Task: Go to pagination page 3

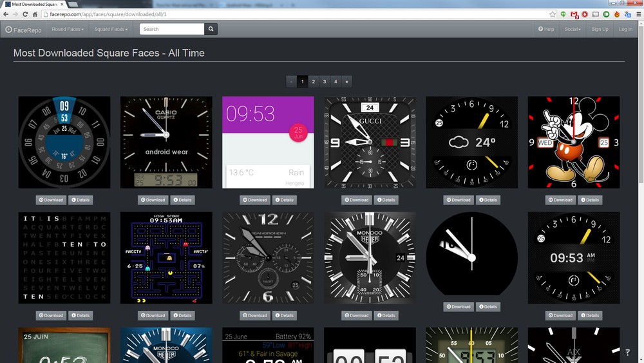Action: coord(325,81)
